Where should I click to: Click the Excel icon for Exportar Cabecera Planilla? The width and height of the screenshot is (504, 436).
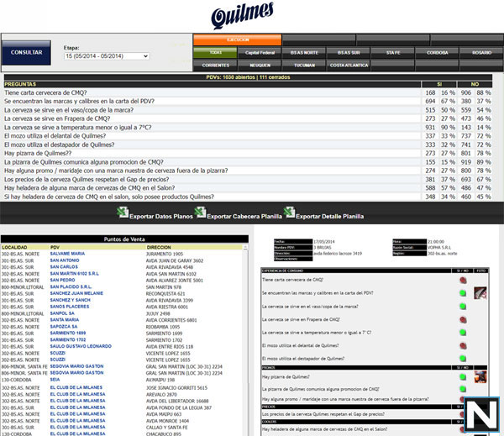click(200, 213)
